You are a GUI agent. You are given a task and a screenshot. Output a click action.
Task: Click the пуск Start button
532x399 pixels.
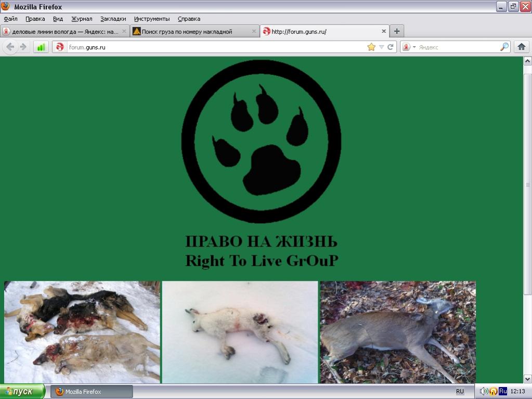coord(22,391)
